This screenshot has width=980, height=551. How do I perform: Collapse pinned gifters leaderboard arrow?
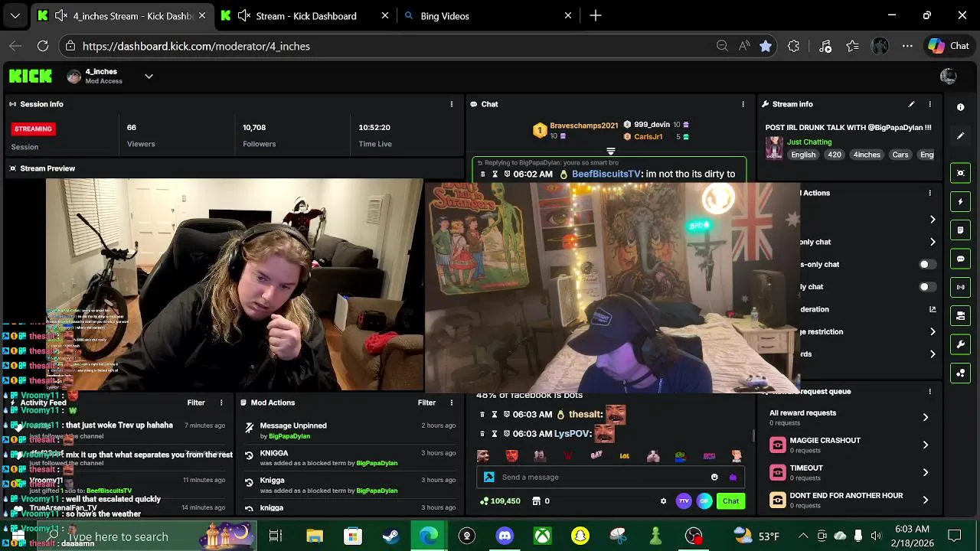tap(611, 152)
